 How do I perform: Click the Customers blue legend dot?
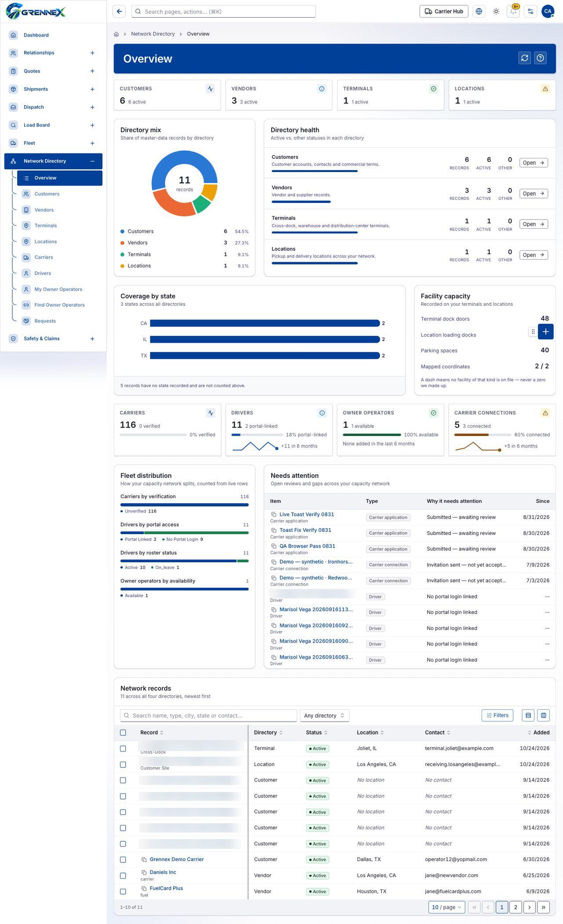tap(122, 231)
